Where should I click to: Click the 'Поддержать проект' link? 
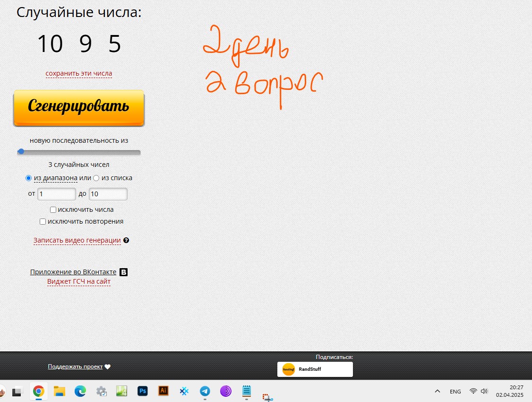click(x=75, y=367)
